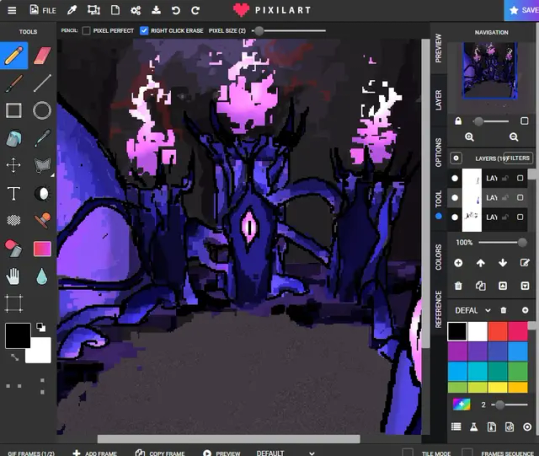Enable the Tile Mode checkbox
Screen dimensions: 539x456
(x=408, y=452)
